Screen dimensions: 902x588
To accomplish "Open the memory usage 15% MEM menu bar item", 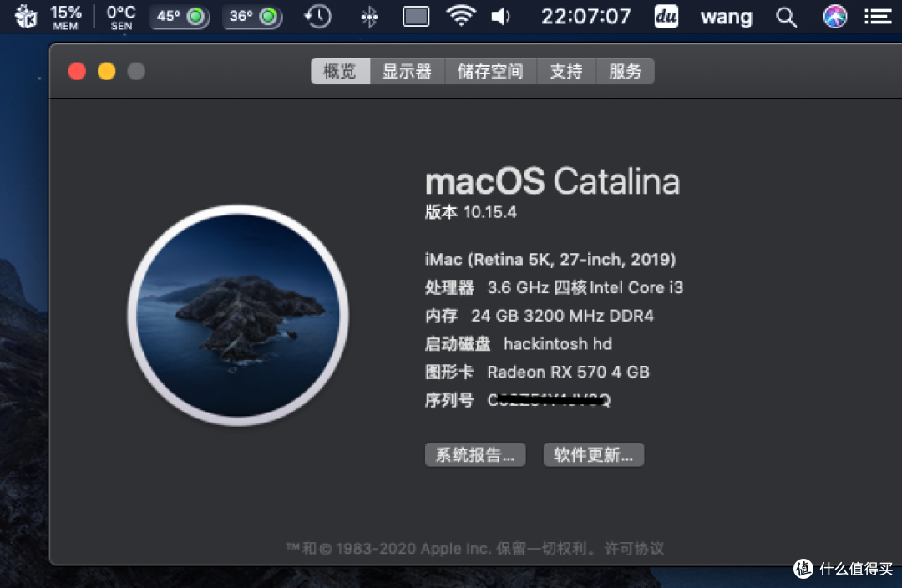I will (x=66, y=17).
